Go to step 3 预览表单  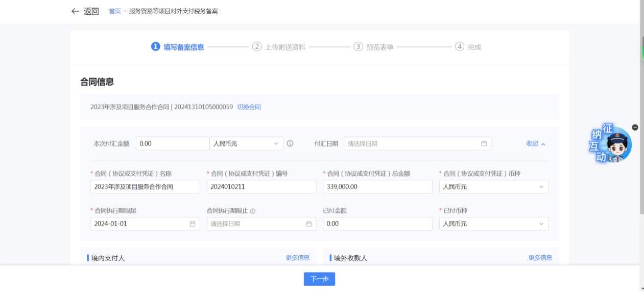(374, 47)
